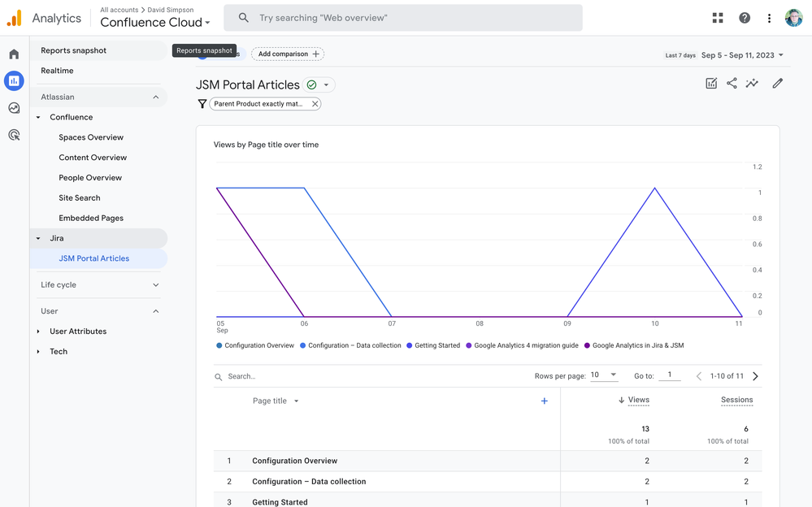
Task: Sort table by Sessions column
Action: click(x=737, y=400)
